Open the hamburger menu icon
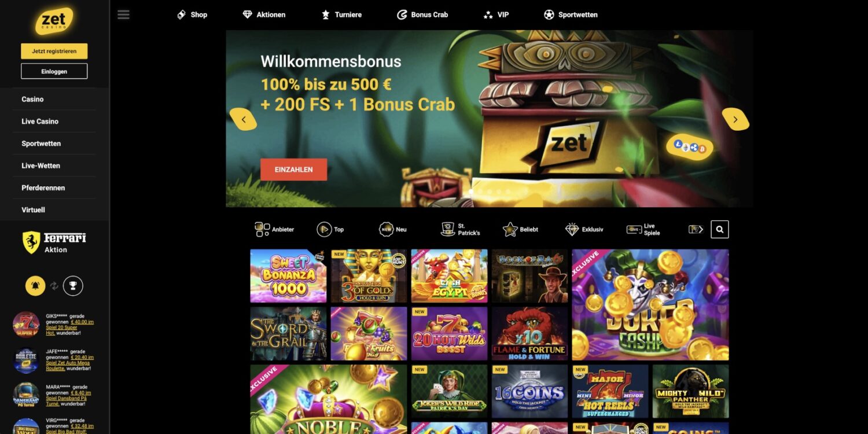Viewport: 868px width, 434px height. (123, 15)
